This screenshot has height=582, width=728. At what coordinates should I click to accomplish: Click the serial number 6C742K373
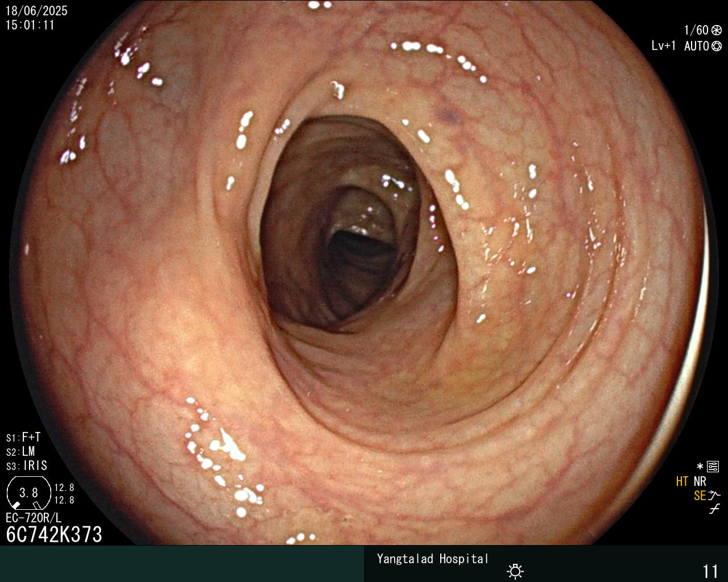click(x=54, y=534)
